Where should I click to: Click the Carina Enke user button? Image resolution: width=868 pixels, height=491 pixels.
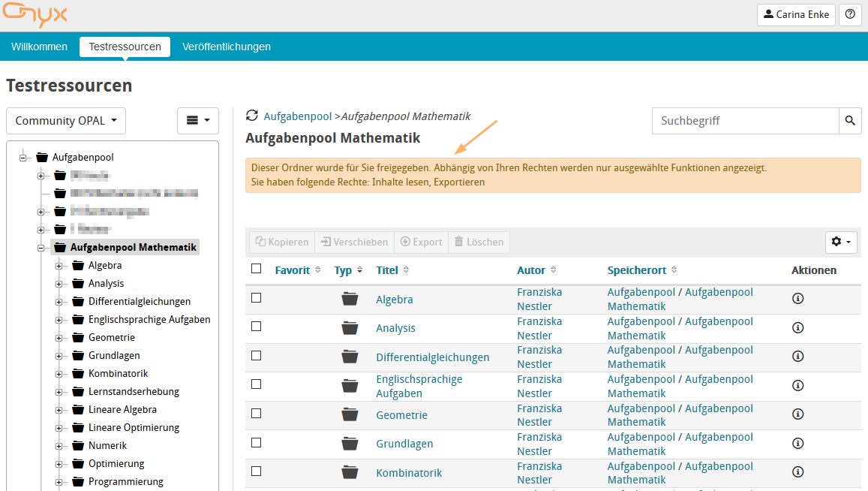795,14
